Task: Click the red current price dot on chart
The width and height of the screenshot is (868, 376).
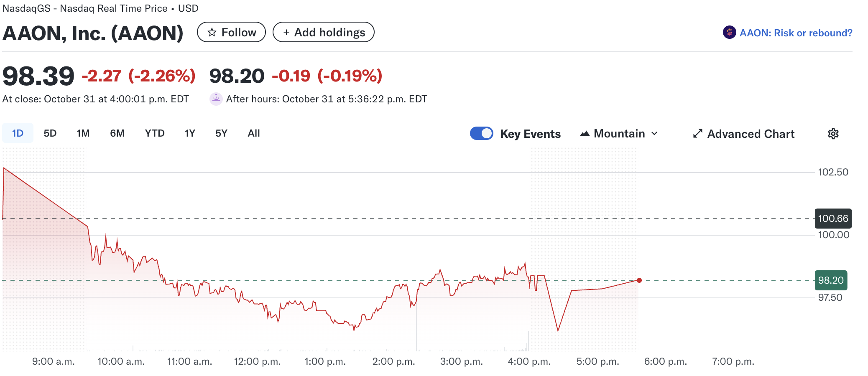Action: click(638, 280)
